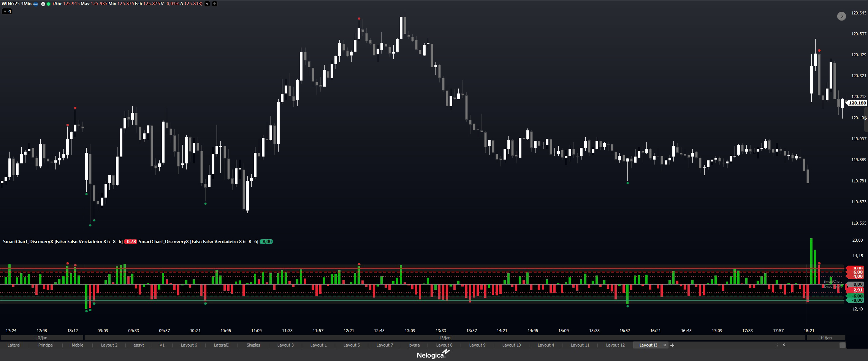Image resolution: width=868 pixels, height=361 pixels.
Task: Click the plus icon in chart header
Action: 215,4
